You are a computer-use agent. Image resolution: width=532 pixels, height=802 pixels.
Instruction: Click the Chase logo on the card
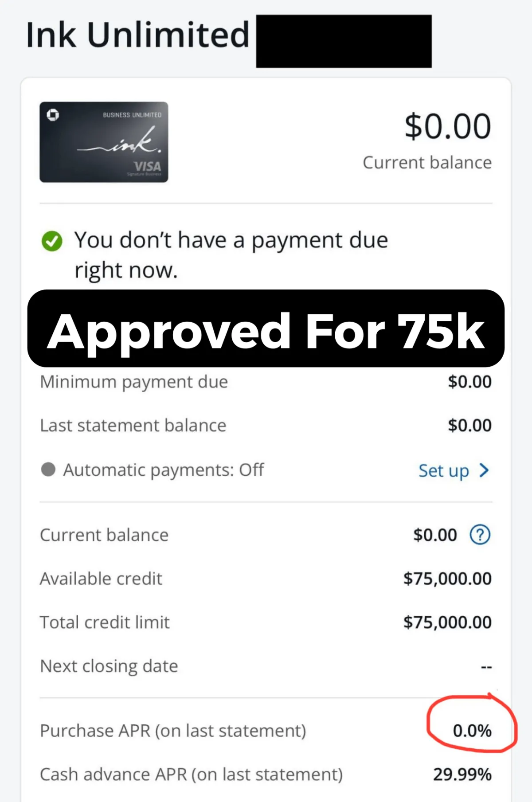tap(53, 115)
